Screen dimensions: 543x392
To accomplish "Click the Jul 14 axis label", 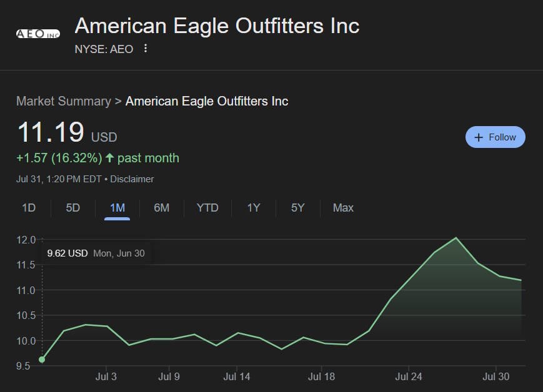I will click(x=237, y=376).
